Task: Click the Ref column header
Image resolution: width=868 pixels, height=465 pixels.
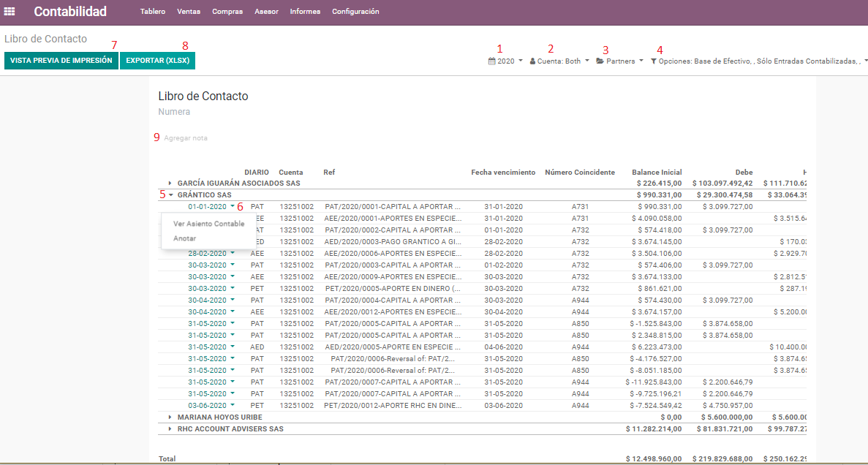Action: coord(329,172)
